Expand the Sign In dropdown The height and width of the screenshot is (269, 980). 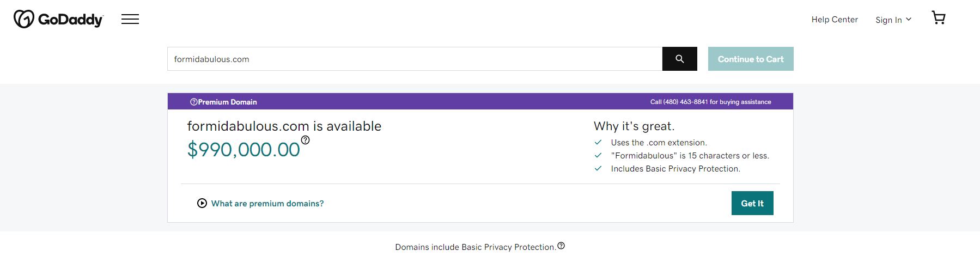(x=893, y=20)
